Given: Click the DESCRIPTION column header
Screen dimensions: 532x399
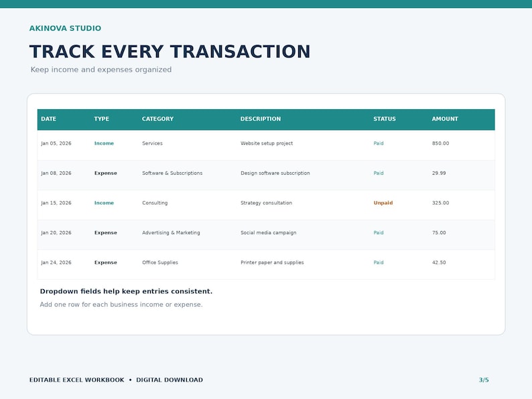Looking at the screenshot, I should [261, 119].
